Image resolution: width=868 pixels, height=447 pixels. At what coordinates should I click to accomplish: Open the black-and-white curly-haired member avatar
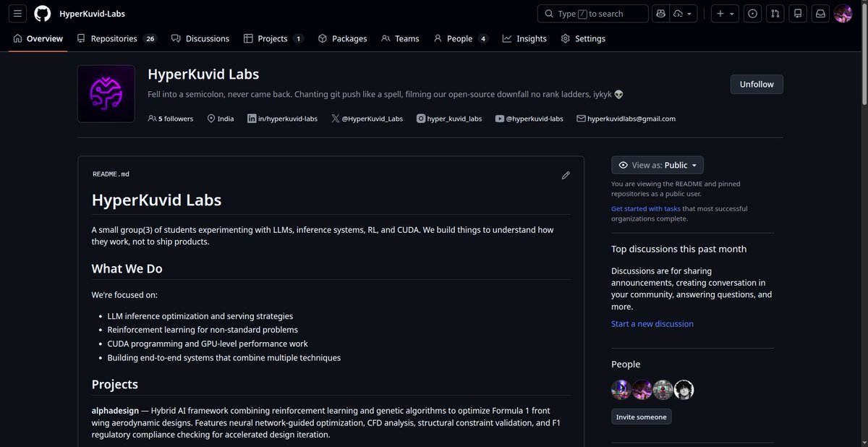[x=684, y=390]
